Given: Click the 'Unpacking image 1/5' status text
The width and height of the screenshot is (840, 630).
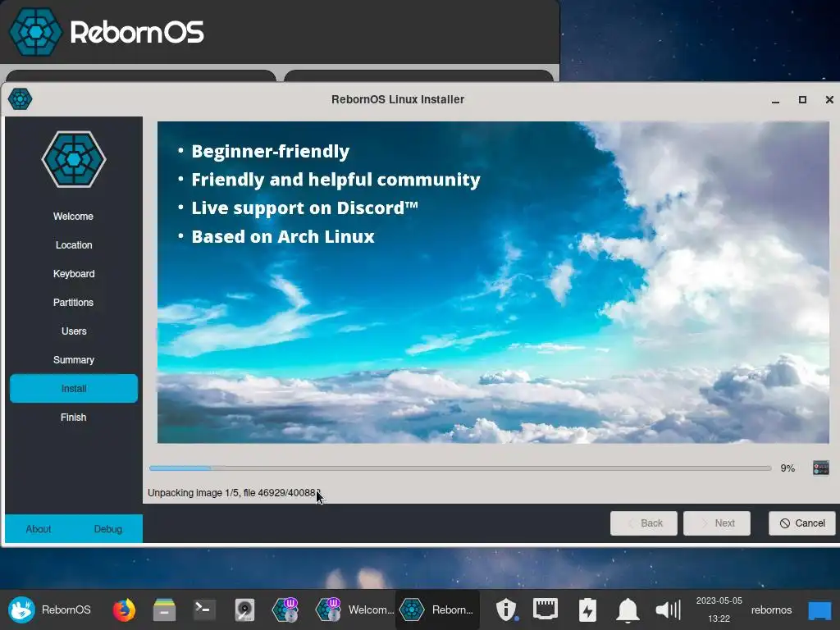Looking at the screenshot, I should click(x=234, y=493).
